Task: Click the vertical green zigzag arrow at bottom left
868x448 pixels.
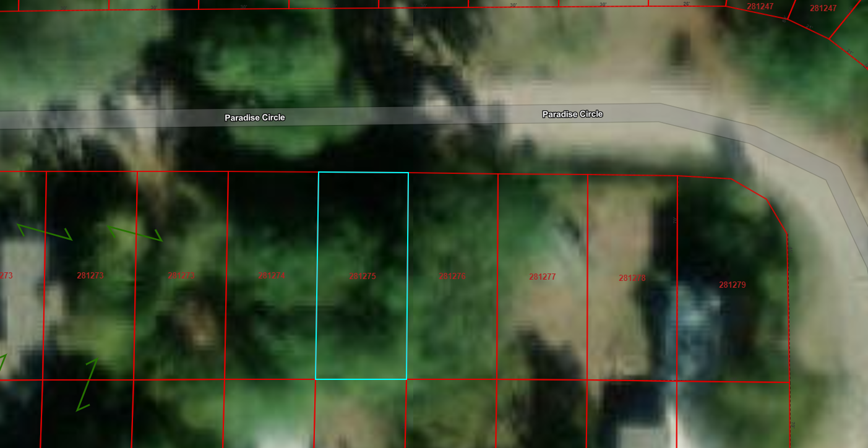Action: click(87, 384)
